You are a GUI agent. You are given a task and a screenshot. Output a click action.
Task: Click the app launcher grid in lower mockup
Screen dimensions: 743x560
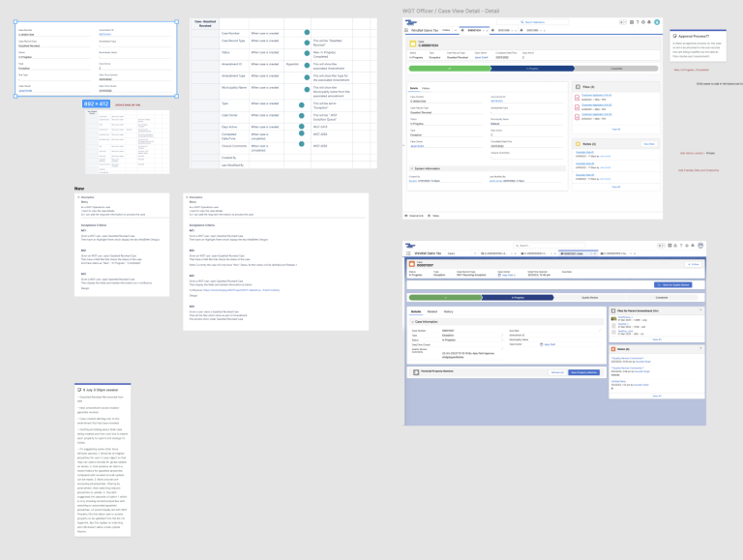[x=408, y=253]
